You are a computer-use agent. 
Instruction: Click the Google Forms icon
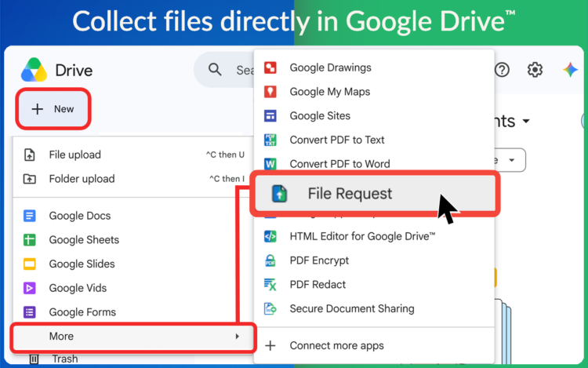tap(30, 312)
